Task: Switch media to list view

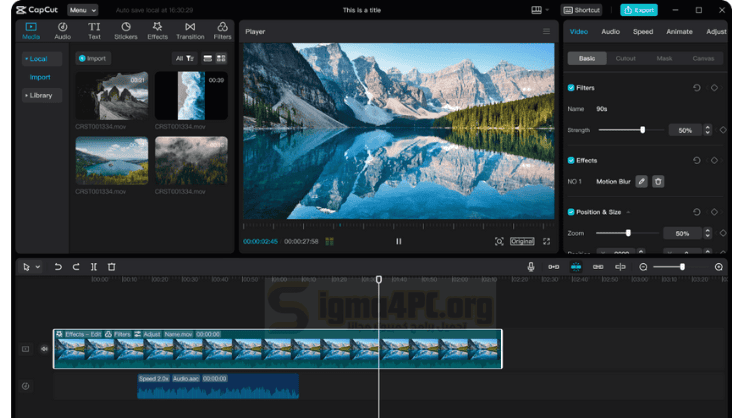Action: pos(208,58)
